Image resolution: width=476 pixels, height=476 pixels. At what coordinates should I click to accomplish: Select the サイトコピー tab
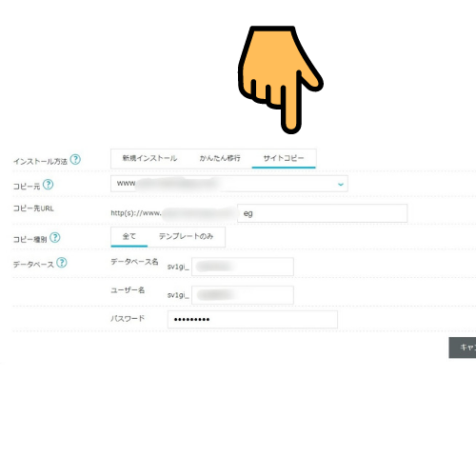click(284, 158)
